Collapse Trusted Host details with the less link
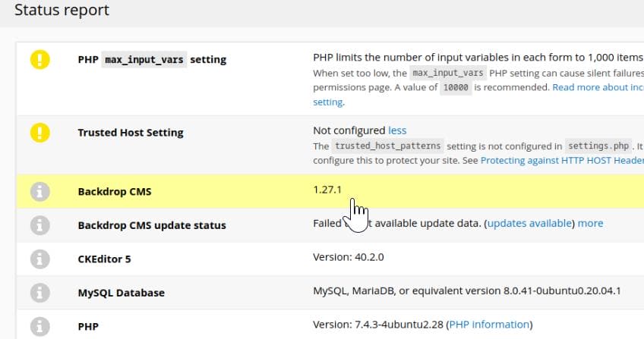This screenshot has width=644, height=339. coord(397,130)
